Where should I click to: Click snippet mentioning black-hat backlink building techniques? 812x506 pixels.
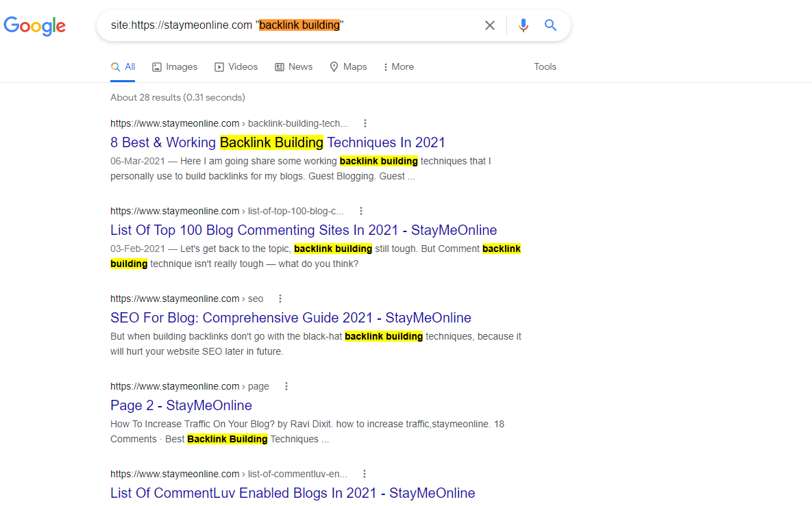316,344
